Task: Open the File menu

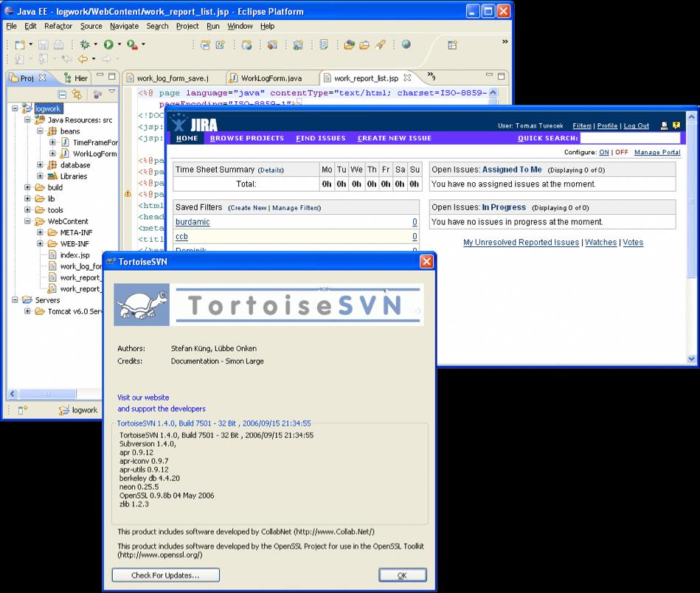Action: pos(11,26)
